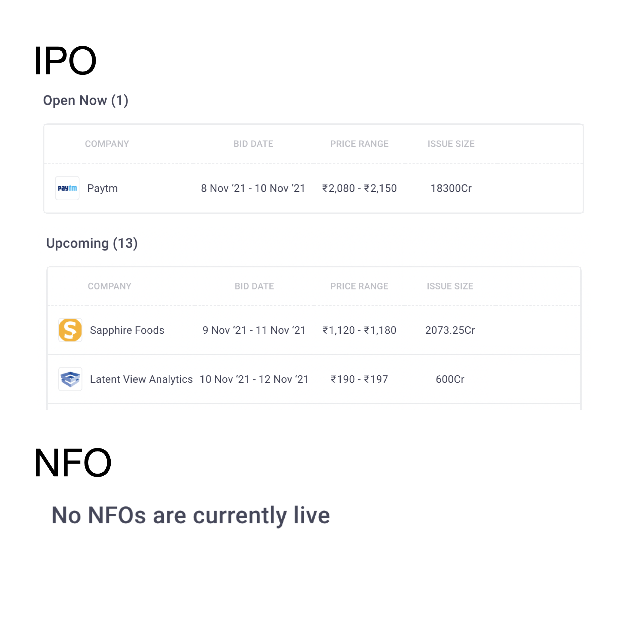Click ISSUE SIZE header in Upcoming table
Screen dimensions: 644x644
tap(450, 286)
